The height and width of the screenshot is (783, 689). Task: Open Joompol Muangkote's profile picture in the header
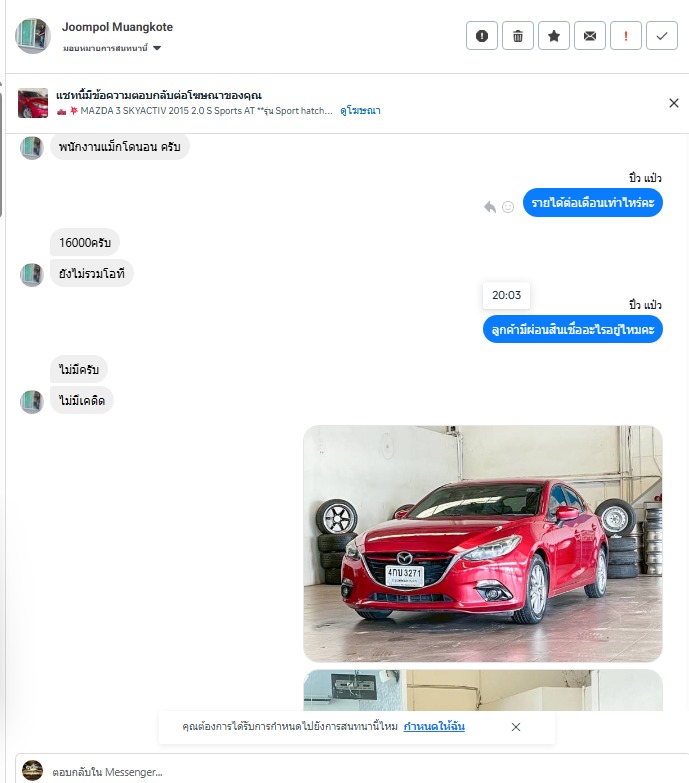33,36
